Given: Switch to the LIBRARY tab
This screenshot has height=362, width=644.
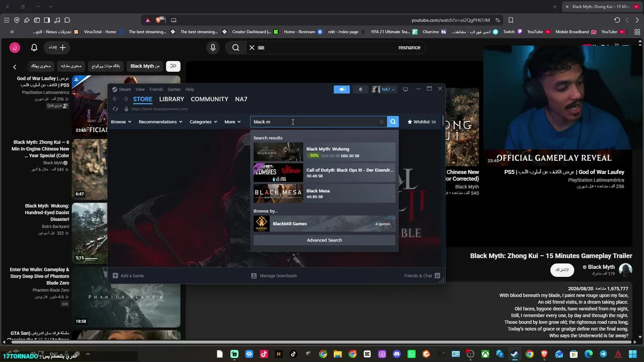Looking at the screenshot, I should [x=172, y=99].
